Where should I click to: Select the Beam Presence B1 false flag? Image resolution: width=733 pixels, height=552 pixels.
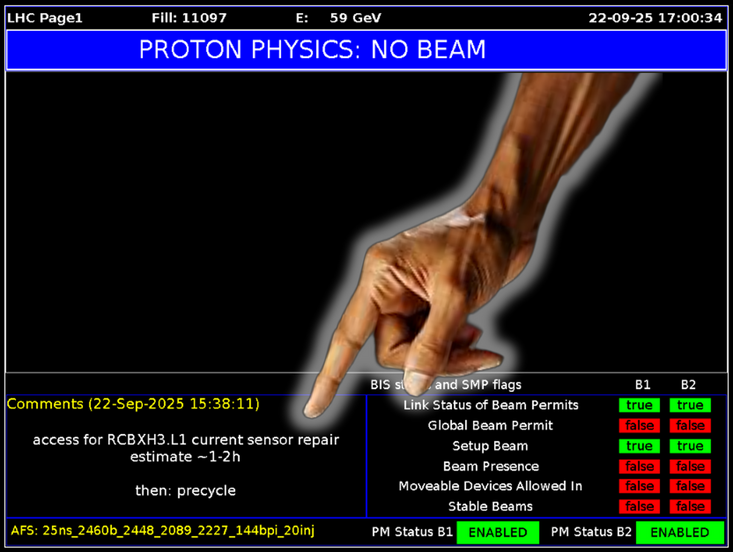point(639,467)
